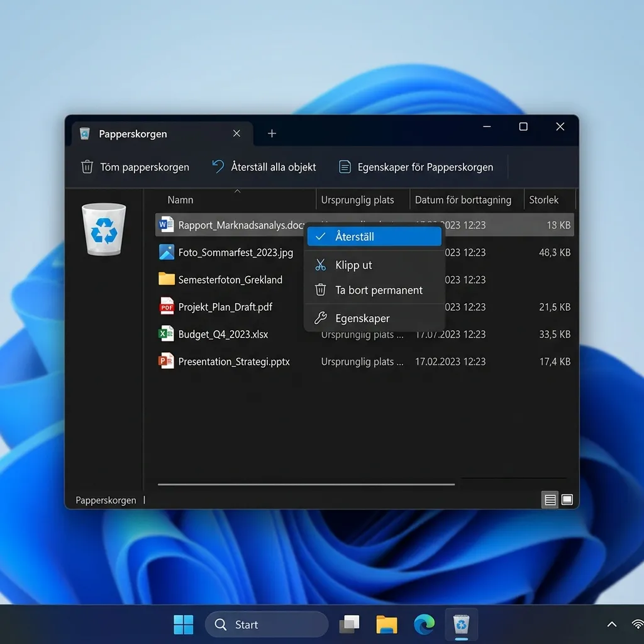This screenshot has height=644, width=644.
Task: Click the Excel icon of Budget_Q4_2023.xlsx
Action: pos(166,334)
